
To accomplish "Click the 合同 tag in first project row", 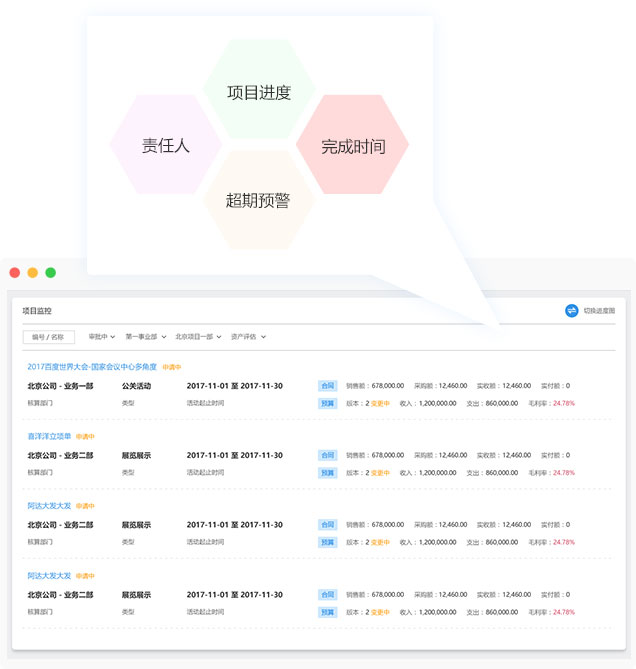I will pos(327,385).
